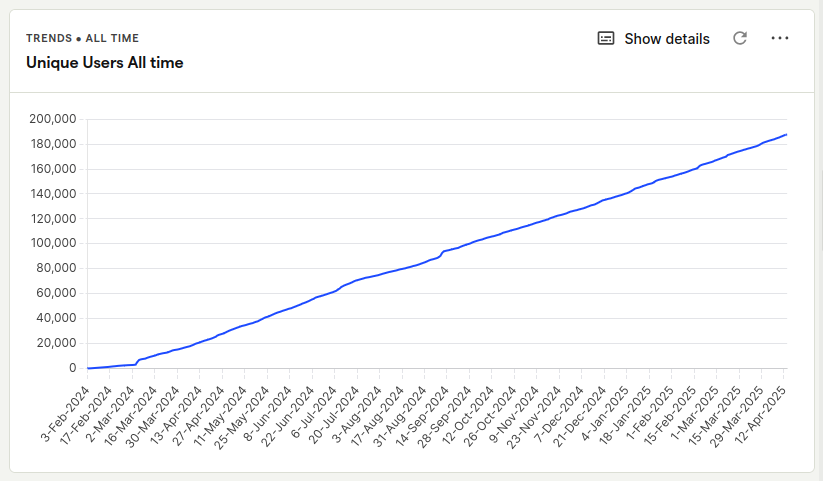Click the 200,000 y-axis label
Screen dimensions: 823x481
coord(52,119)
